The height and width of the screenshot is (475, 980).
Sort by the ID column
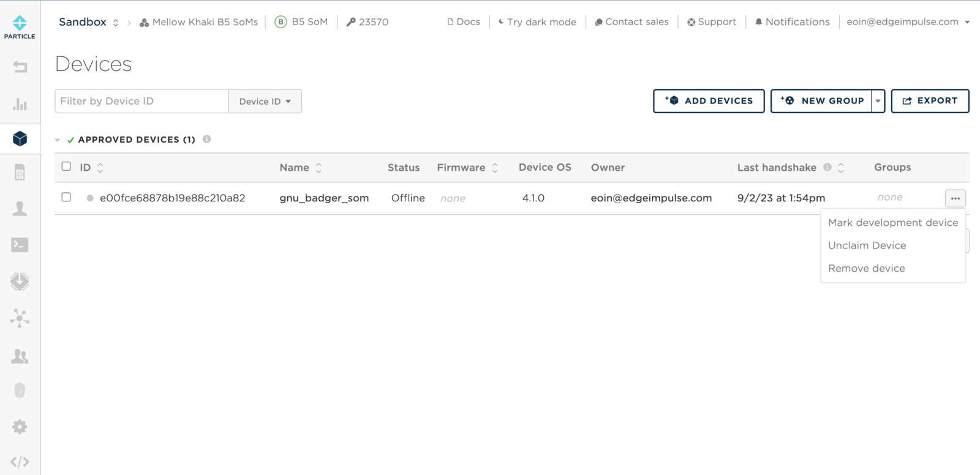click(x=100, y=168)
